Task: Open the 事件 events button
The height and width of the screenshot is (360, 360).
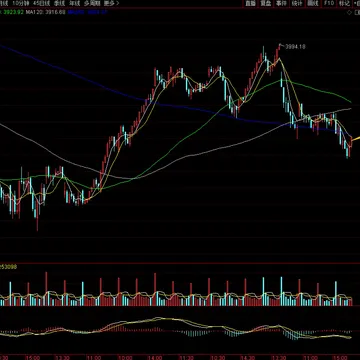Action: pyautogui.click(x=281, y=3)
